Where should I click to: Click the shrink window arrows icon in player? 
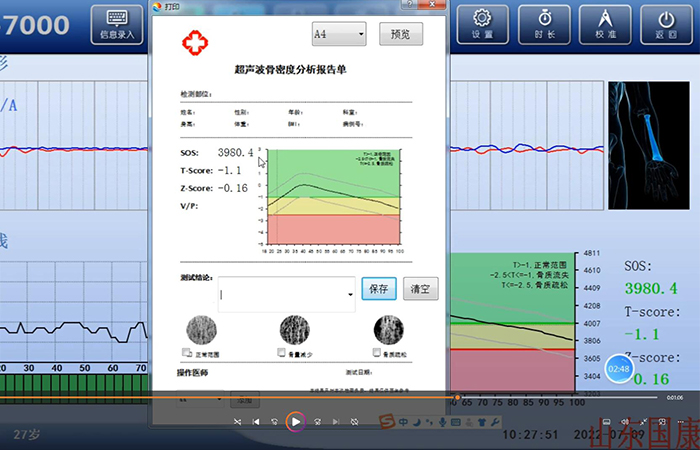(643, 422)
